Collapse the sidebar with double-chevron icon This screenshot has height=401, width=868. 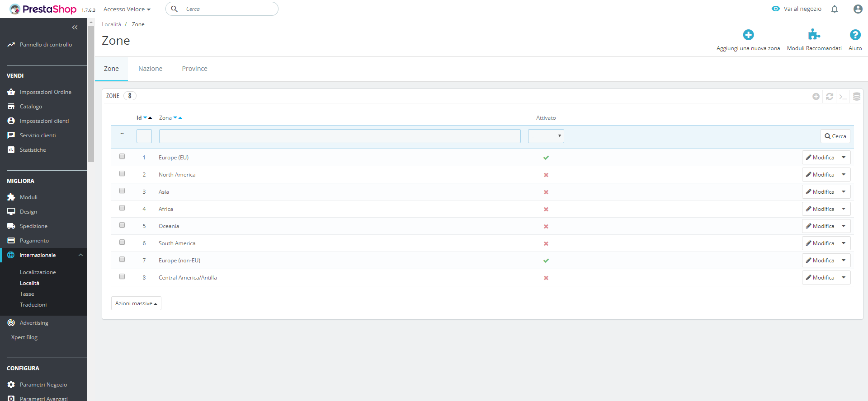click(x=75, y=28)
